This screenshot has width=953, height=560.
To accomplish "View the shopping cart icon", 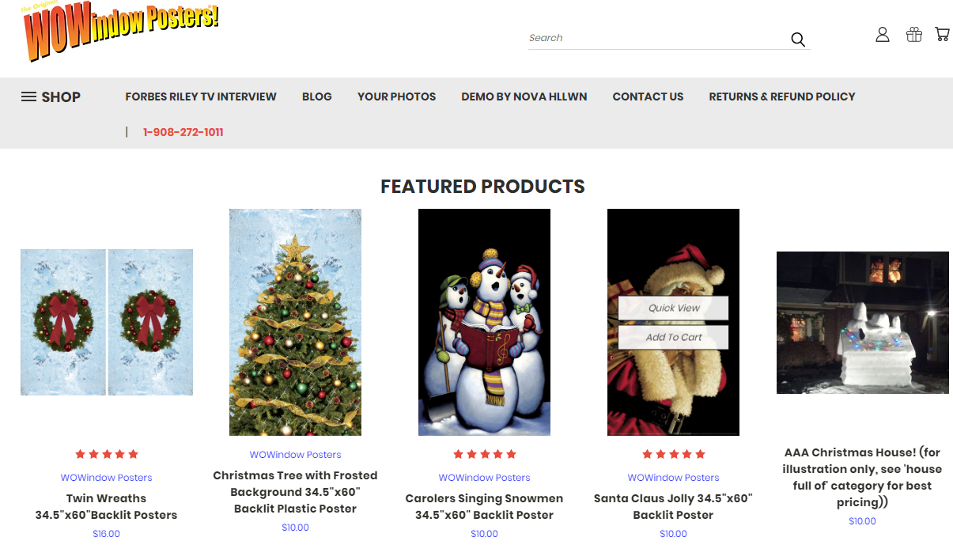I will (x=942, y=34).
